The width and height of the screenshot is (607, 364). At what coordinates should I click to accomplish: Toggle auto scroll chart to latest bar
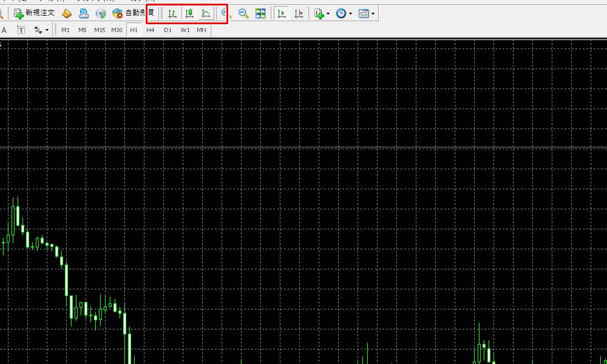coord(282,13)
